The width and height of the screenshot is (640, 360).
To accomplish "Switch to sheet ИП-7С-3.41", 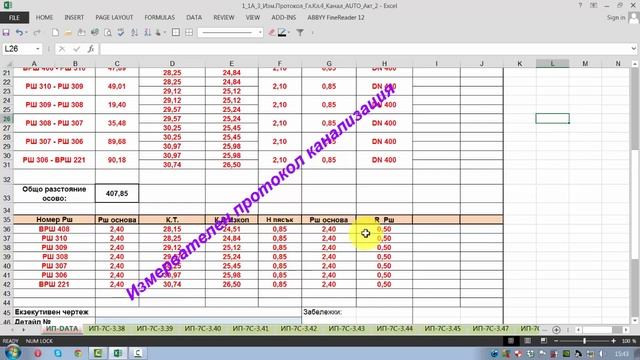I will click(251, 329).
